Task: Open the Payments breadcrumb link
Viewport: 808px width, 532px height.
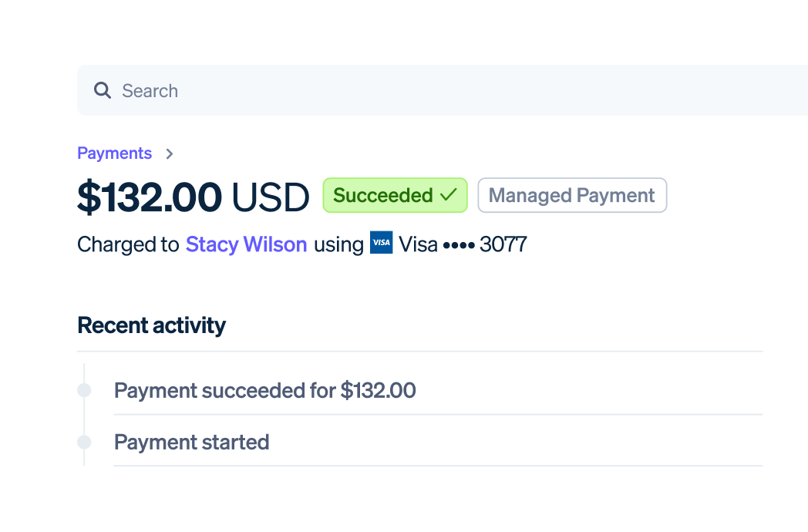Action: [114, 153]
